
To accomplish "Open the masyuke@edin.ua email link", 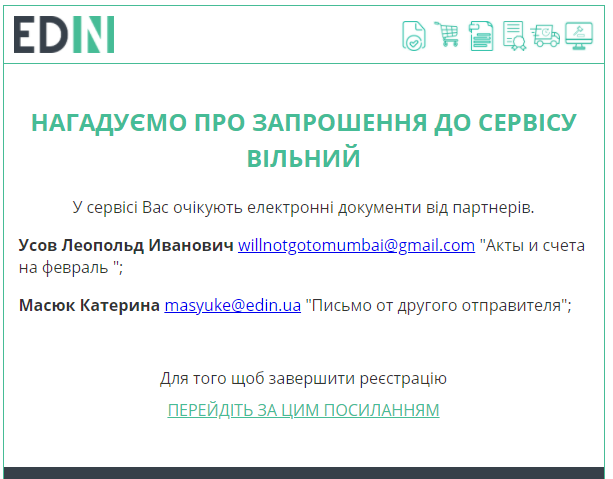I will pyautogui.click(x=233, y=305).
